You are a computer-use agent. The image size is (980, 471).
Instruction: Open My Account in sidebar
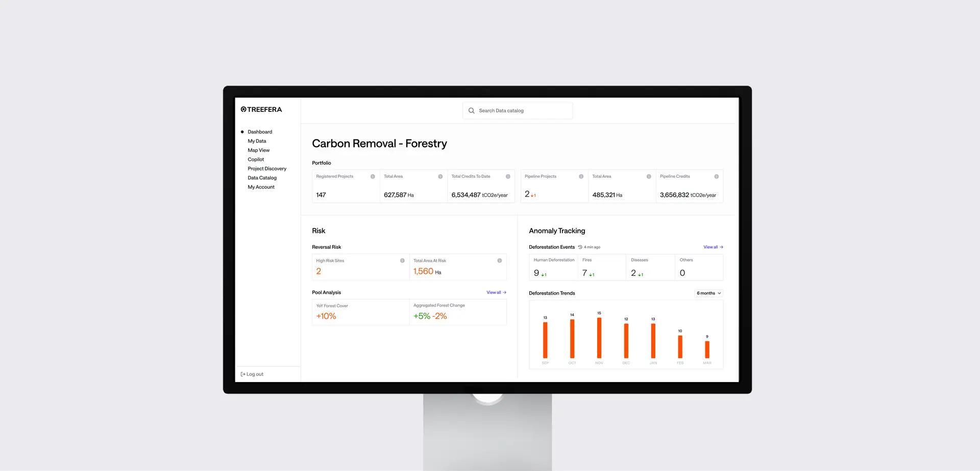click(261, 187)
